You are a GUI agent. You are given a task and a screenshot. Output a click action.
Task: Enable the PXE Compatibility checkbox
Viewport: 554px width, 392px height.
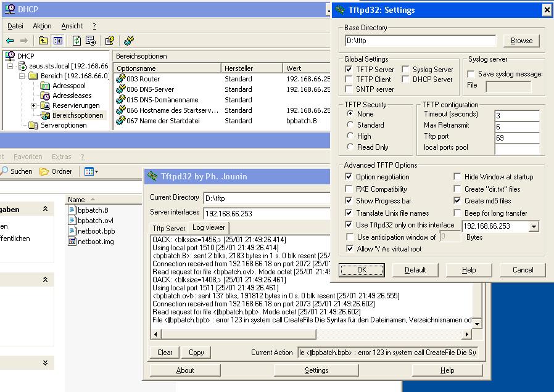point(349,189)
